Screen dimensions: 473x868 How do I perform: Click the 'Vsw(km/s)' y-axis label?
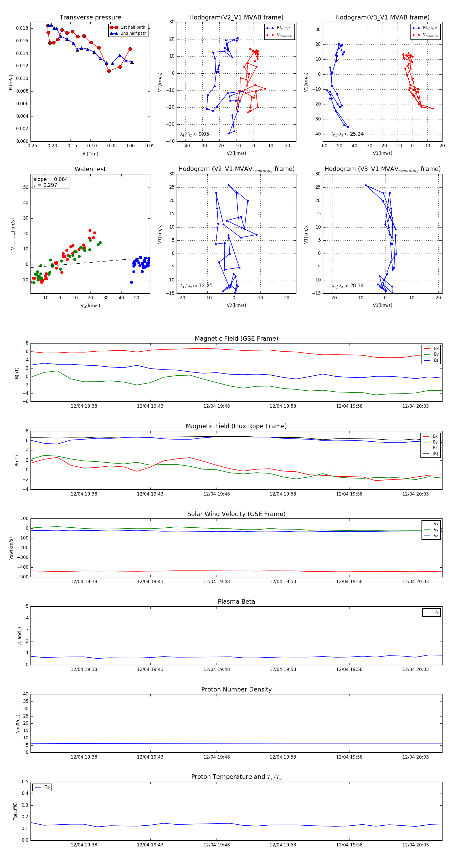(11, 549)
